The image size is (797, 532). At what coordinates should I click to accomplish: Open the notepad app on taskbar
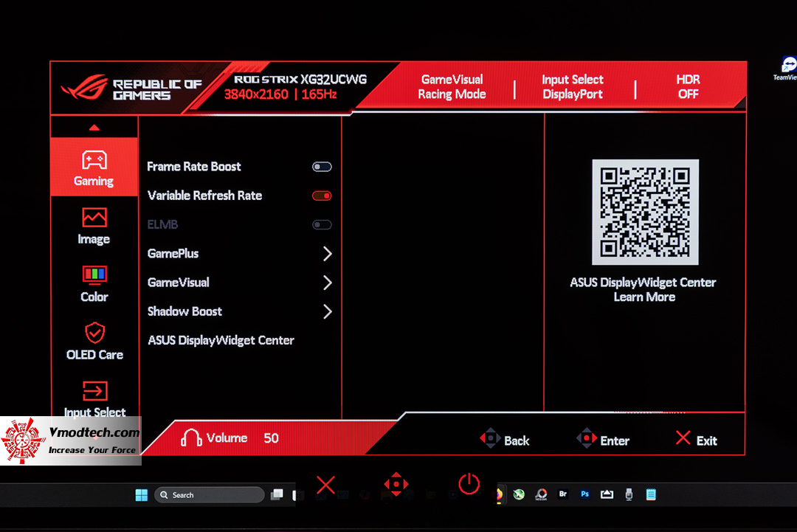[651, 494]
